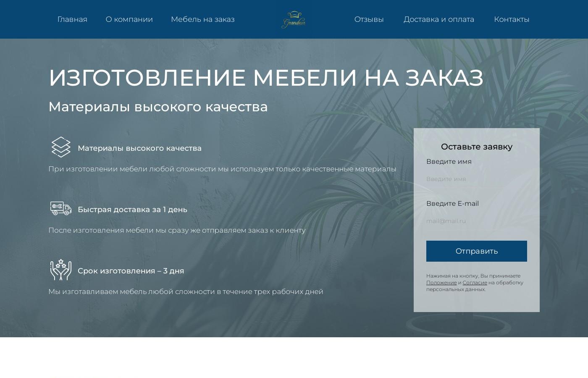Click the Grandeur logo in the navigation bar

coord(294,19)
